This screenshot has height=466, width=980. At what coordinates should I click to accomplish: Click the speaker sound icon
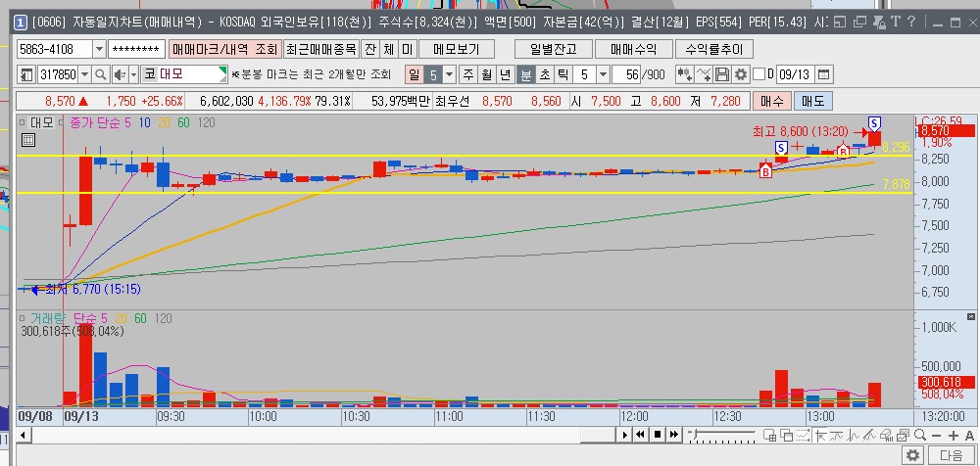[120, 74]
